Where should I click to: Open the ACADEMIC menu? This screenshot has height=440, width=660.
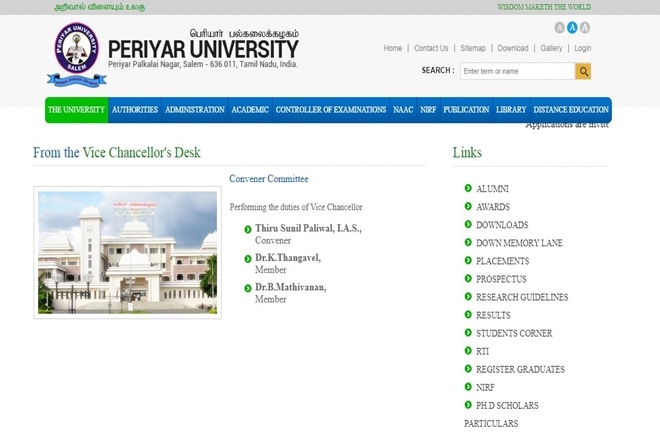click(x=250, y=110)
